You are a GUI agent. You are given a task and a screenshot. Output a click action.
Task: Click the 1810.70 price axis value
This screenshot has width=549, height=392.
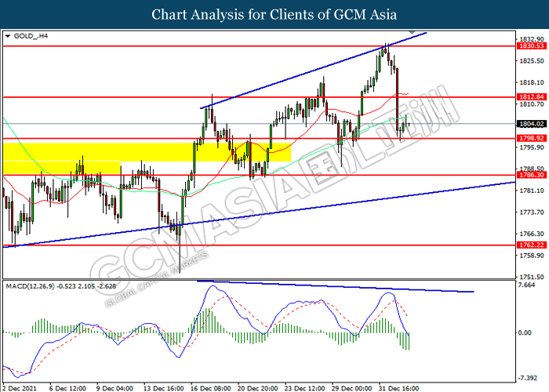click(532, 104)
